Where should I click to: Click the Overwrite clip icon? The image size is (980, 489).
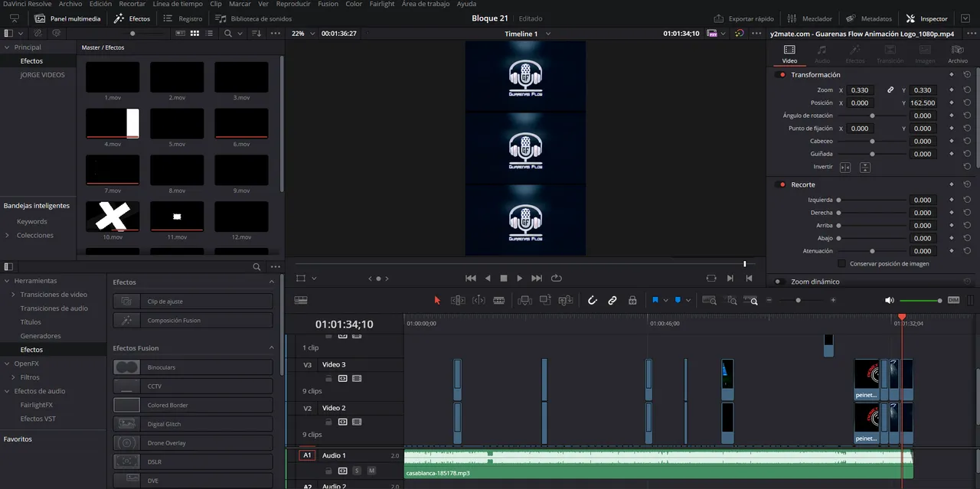[545, 301]
